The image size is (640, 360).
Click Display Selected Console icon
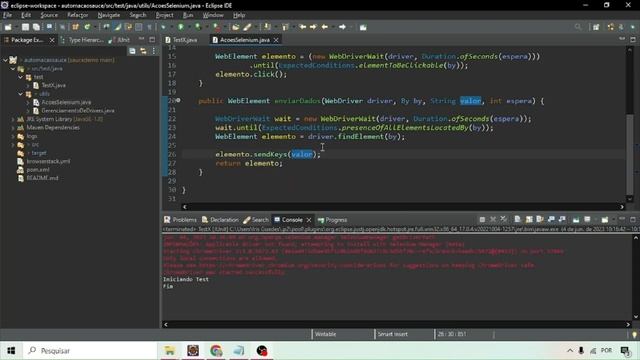pyautogui.click(x=587, y=220)
